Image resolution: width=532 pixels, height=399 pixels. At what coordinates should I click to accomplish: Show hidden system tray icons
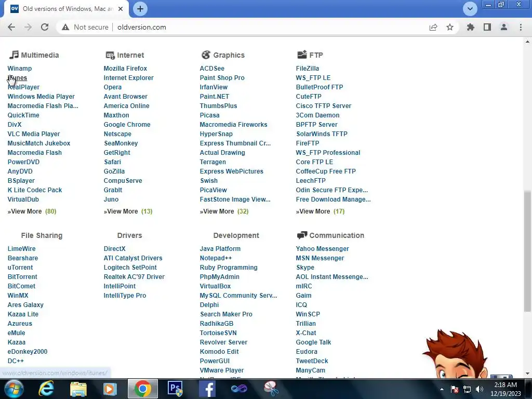[442, 389]
